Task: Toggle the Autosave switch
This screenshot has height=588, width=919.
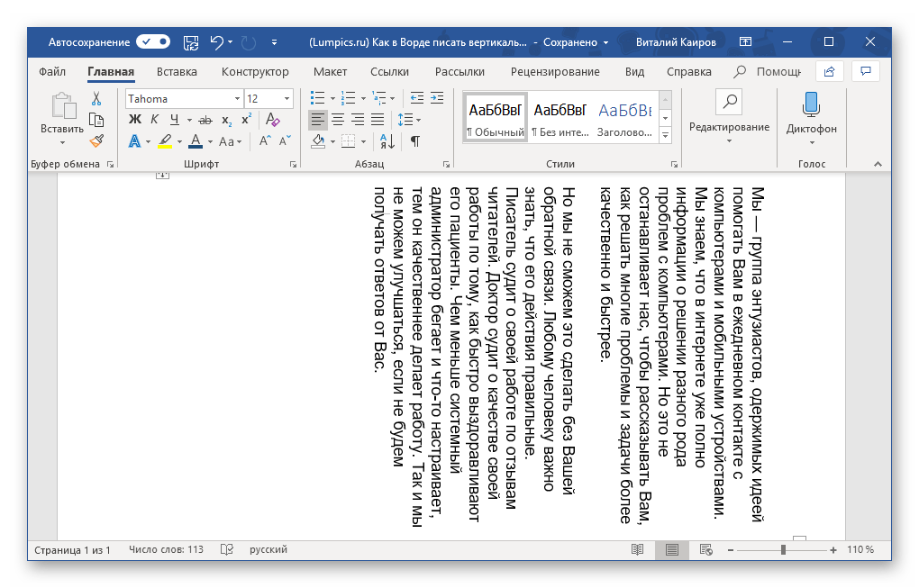Action: click(x=152, y=41)
